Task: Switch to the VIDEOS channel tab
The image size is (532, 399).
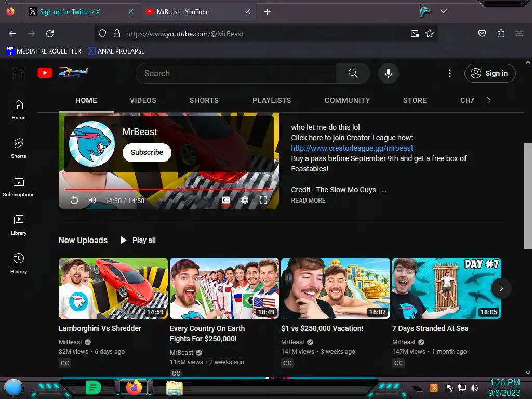Action: (x=143, y=100)
